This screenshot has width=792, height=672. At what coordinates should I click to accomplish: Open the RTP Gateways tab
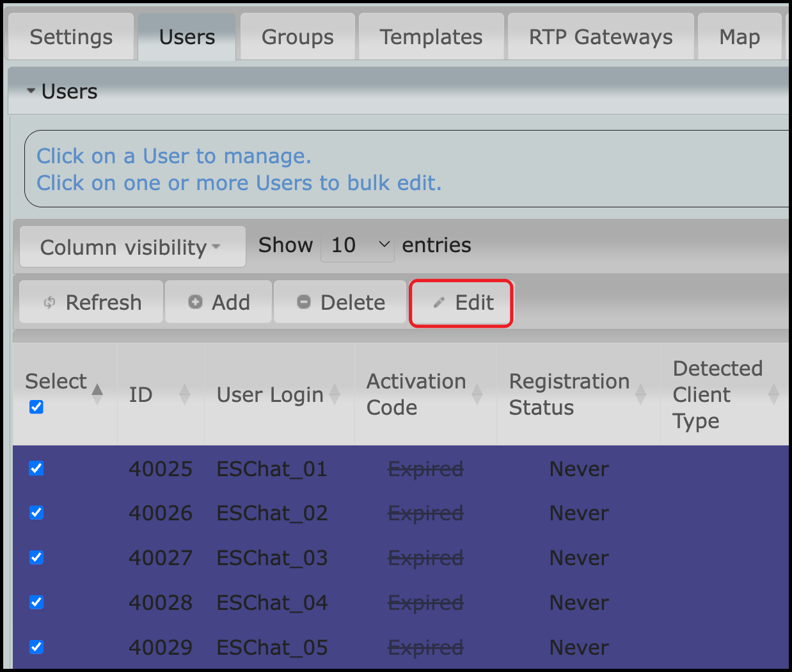[600, 37]
